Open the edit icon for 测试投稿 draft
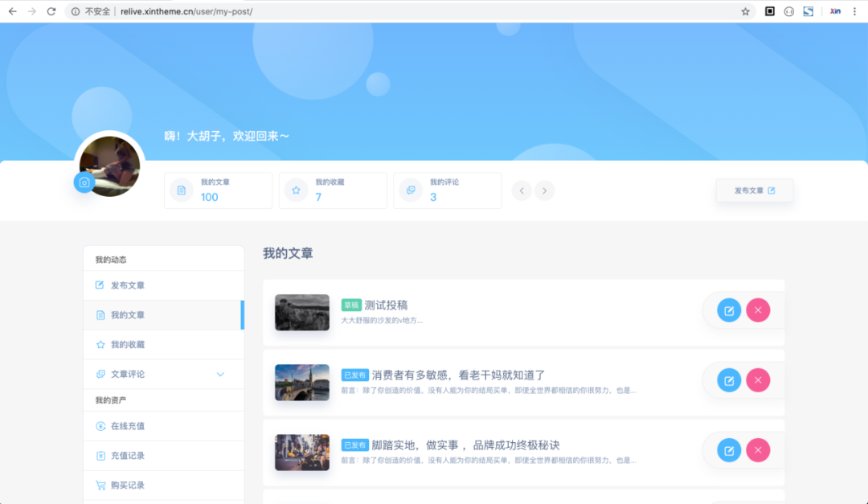The width and height of the screenshot is (868, 504). 729,309
